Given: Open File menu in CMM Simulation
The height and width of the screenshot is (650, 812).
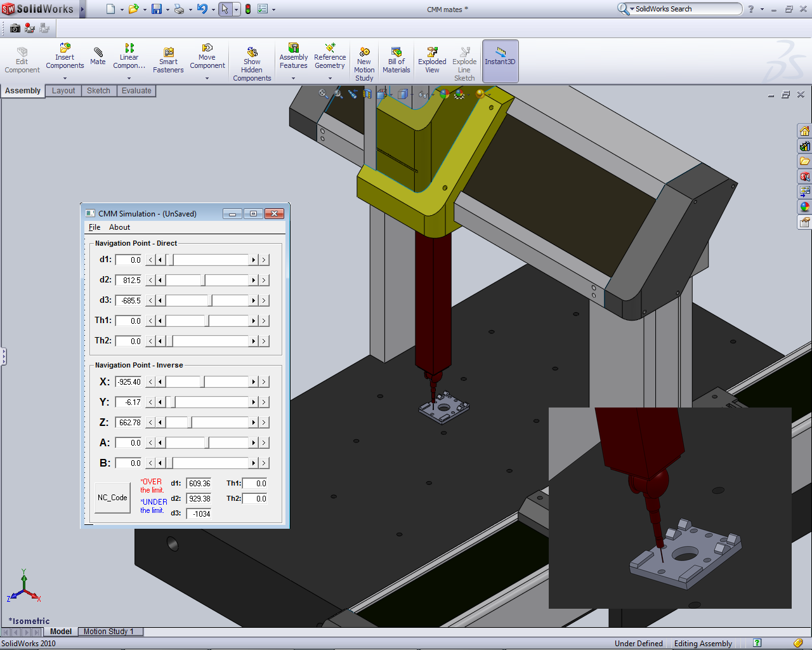Looking at the screenshot, I should point(95,227).
